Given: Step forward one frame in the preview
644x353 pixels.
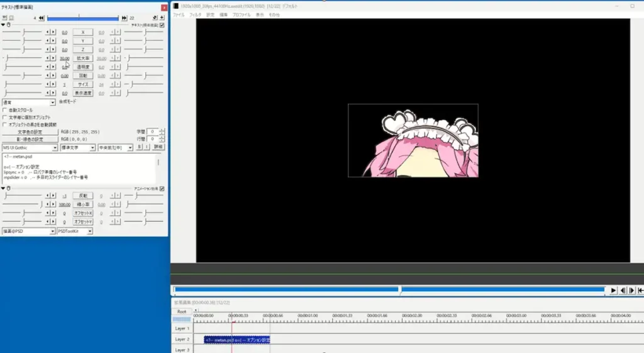Looking at the screenshot, I should [x=631, y=290].
